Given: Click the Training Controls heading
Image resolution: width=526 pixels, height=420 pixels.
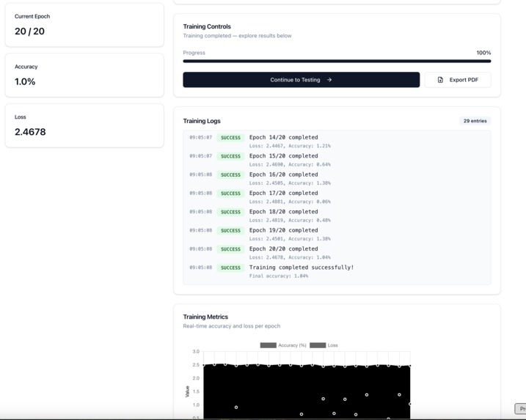Looking at the screenshot, I should click(207, 26).
